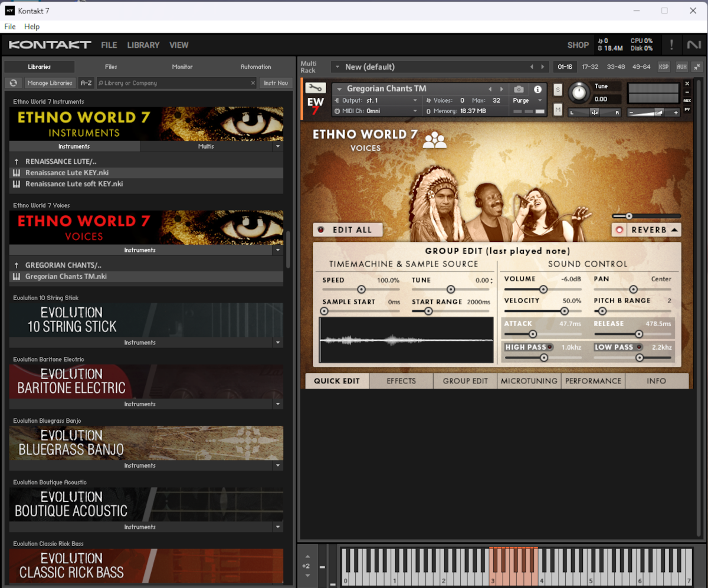Remove the Gregorian Chants TM instrument
The width and height of the screenshot is (708, 588).
coord(687,84)
